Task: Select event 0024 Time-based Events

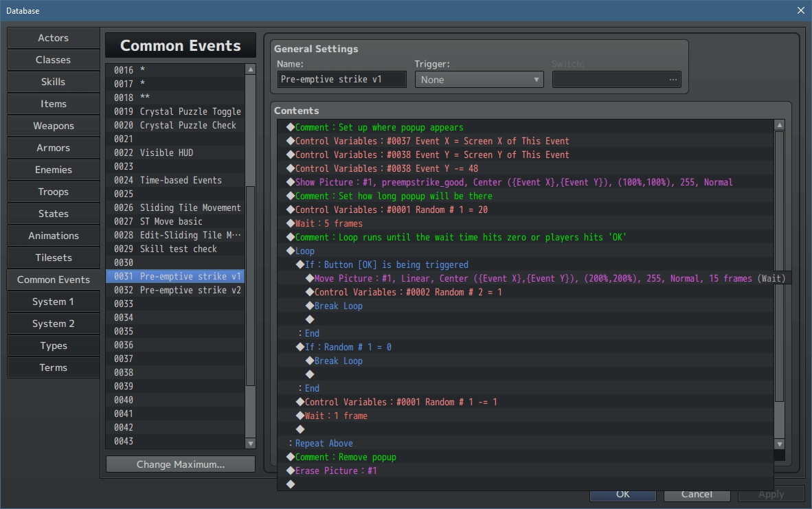Action: click(x=175, y=180)
